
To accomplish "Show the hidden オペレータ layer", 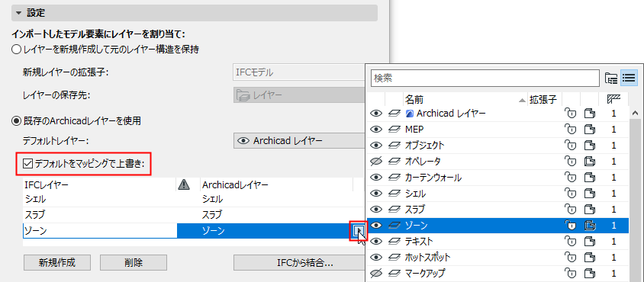I will point(376,162).
